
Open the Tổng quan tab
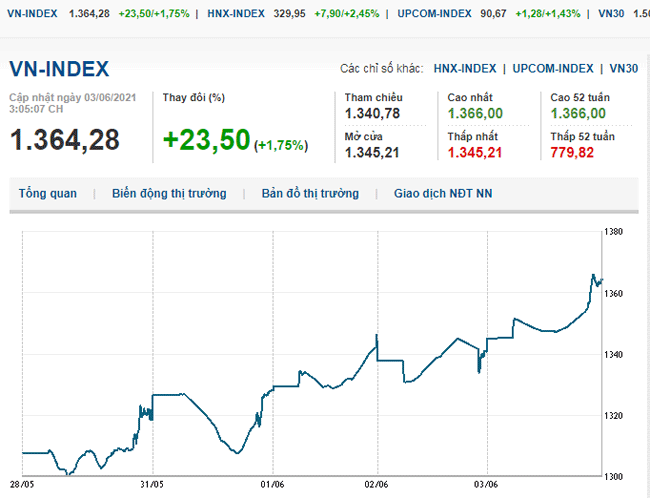[48, 194]
